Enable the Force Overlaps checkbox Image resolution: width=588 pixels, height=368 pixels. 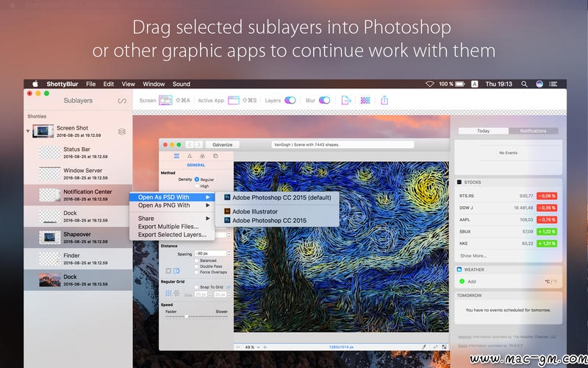(x=196, y=272)
